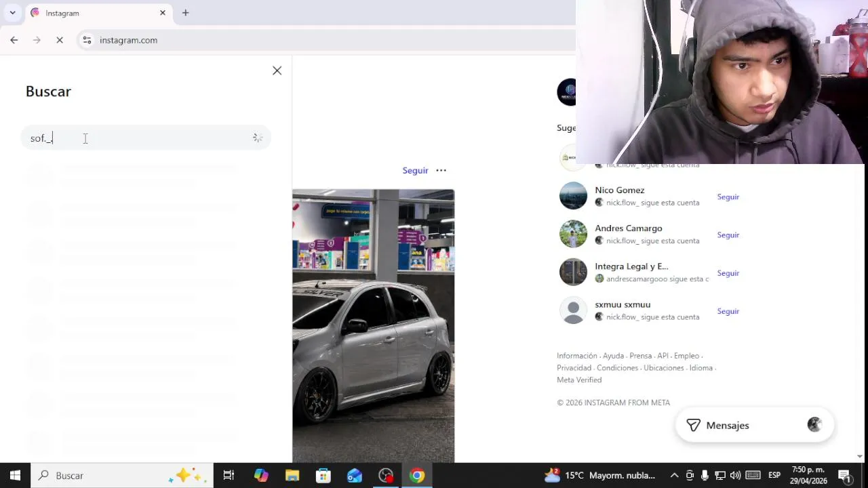Click the microphone tray icon
The width and height of the screenshot is (868, 488).
click(705, 475)
